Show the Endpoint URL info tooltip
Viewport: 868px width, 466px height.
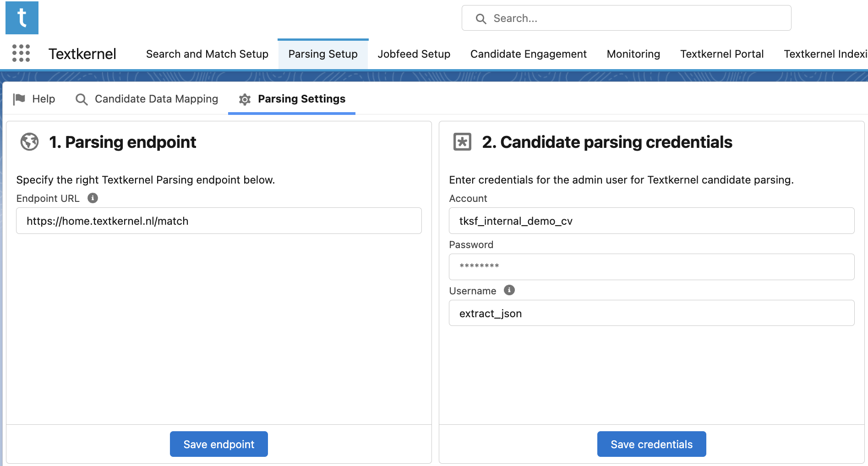(93, 198)
